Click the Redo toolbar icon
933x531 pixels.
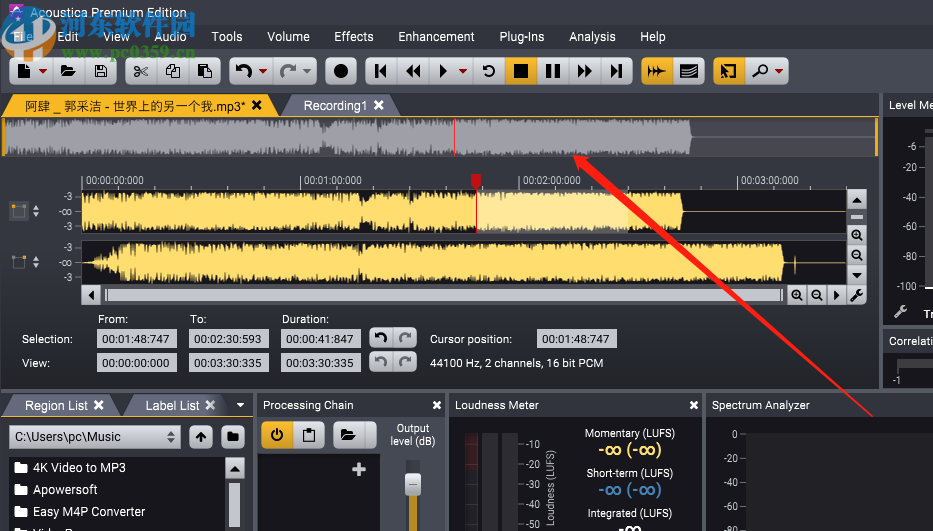(x=288, y=71)
